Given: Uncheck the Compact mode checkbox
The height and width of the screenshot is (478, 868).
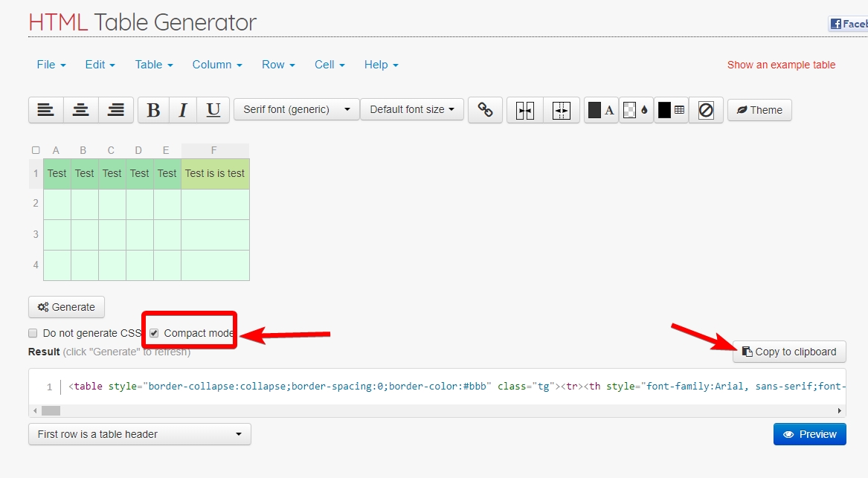Looking at the screenshot, I should click(154, 333).
